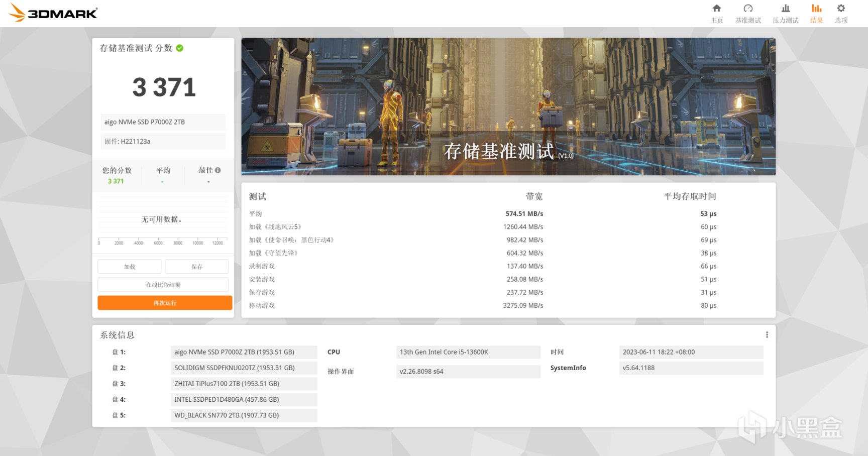Open the options (选项) gear icon

[841, 9]
